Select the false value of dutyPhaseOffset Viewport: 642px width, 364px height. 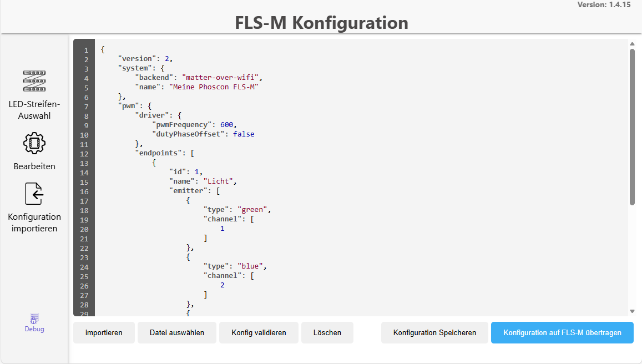[x=245, y=134]
